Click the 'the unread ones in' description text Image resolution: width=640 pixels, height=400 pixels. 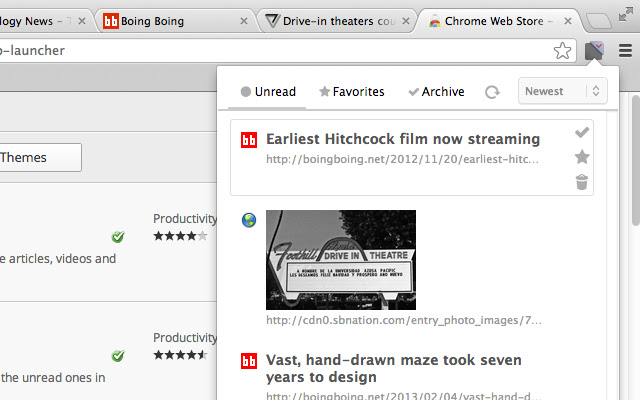tap(53, 378)
